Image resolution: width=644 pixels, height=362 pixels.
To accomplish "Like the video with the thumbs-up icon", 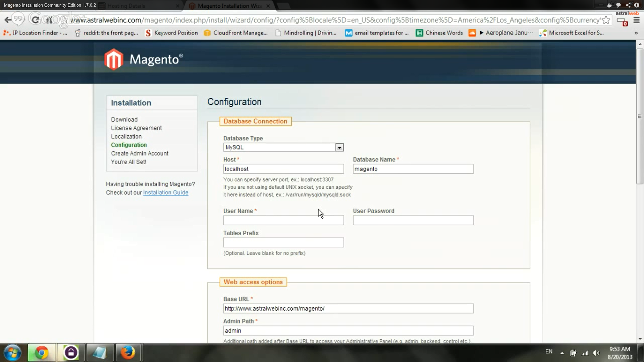I will point(609,5).
